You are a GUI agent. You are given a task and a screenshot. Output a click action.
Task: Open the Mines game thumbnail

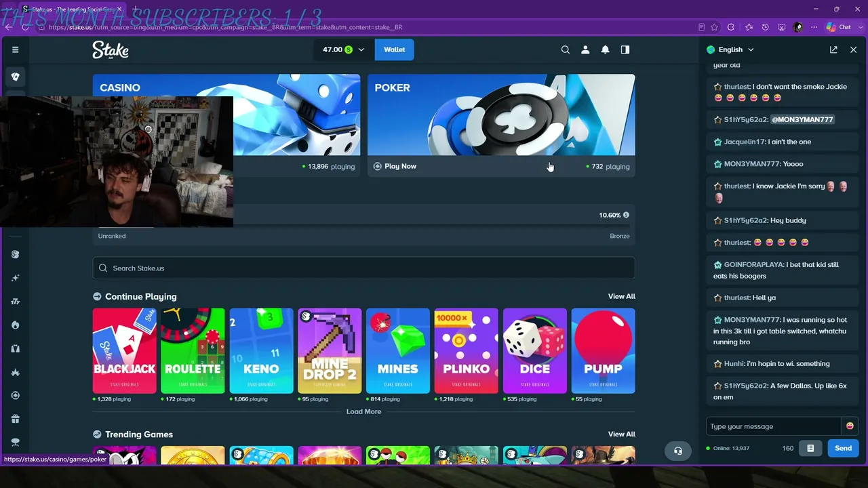pyautogui.click(x=398, y=351)
